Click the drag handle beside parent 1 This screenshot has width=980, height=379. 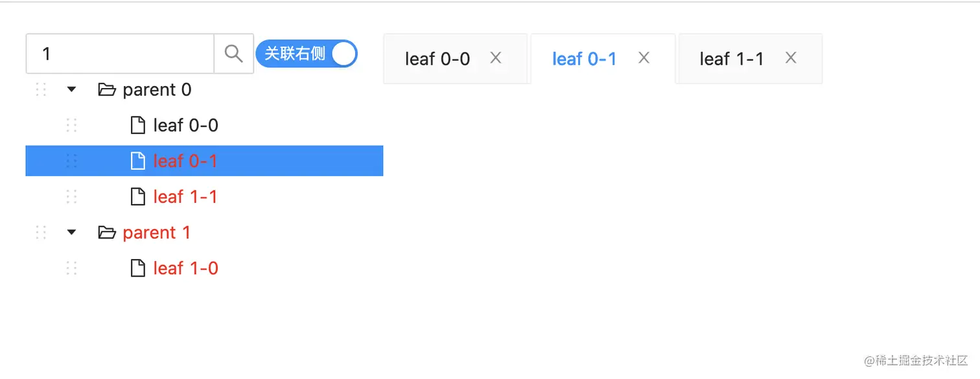coord(41,232)
